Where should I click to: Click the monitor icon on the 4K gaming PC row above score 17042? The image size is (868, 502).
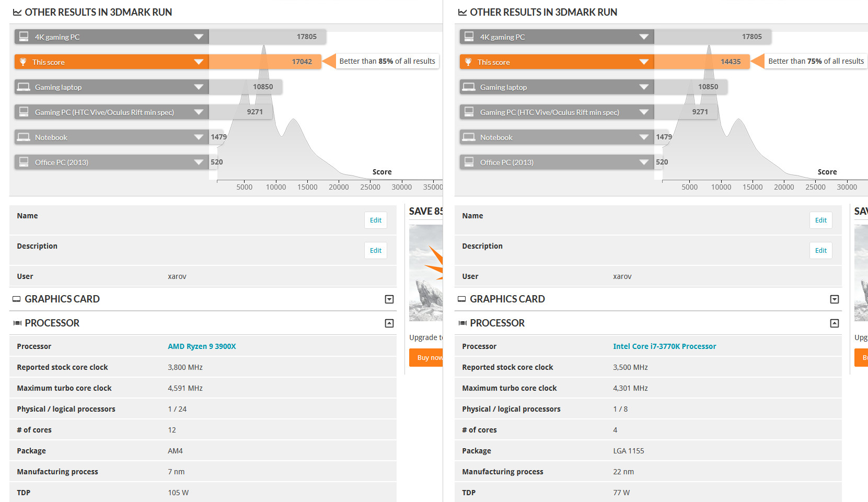[x=24, y=37]
